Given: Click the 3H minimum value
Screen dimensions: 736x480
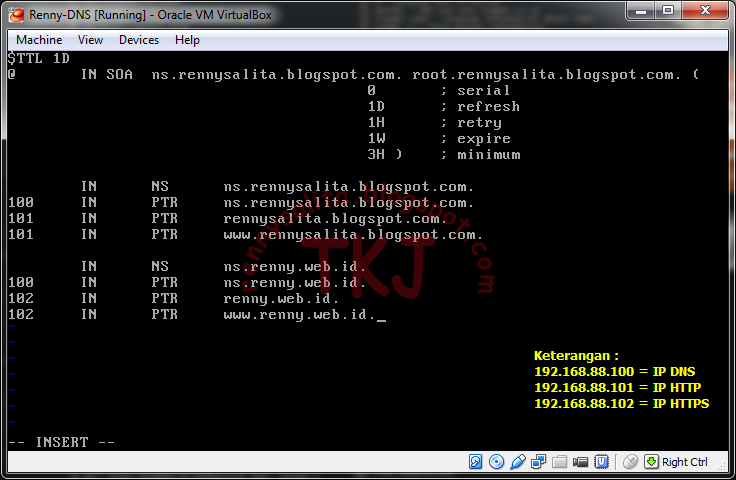Looking at the screenshot, I should (x=376, y=155).
